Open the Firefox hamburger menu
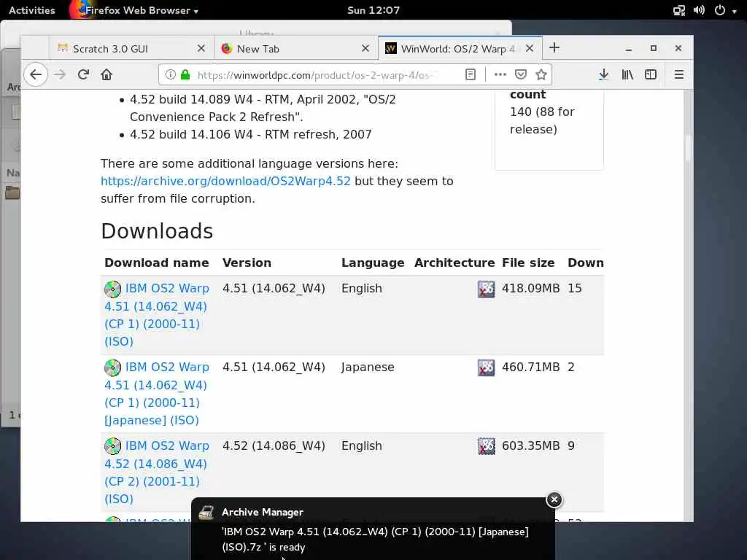Viewport: 747px width, 560px height. [x=679, y=75]
